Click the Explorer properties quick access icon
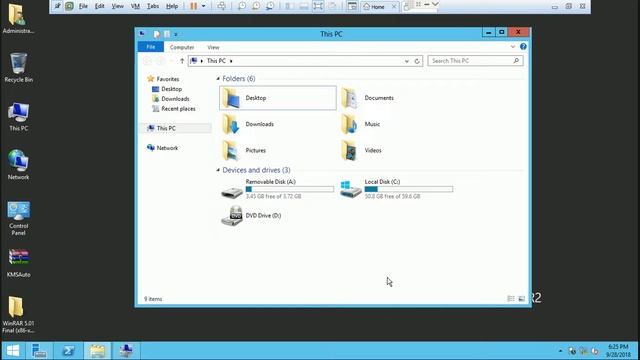640x360 pixels. (157, 34)
